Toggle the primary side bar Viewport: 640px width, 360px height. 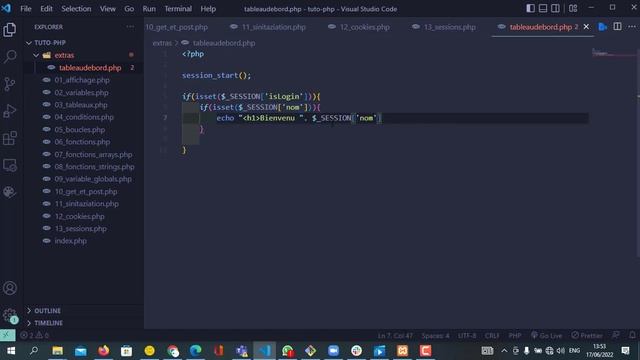530,8
